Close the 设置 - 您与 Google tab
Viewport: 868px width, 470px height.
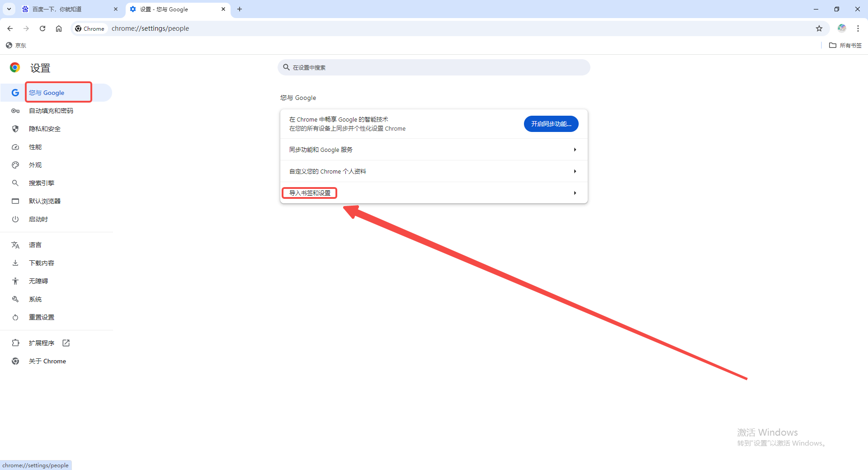223,9
